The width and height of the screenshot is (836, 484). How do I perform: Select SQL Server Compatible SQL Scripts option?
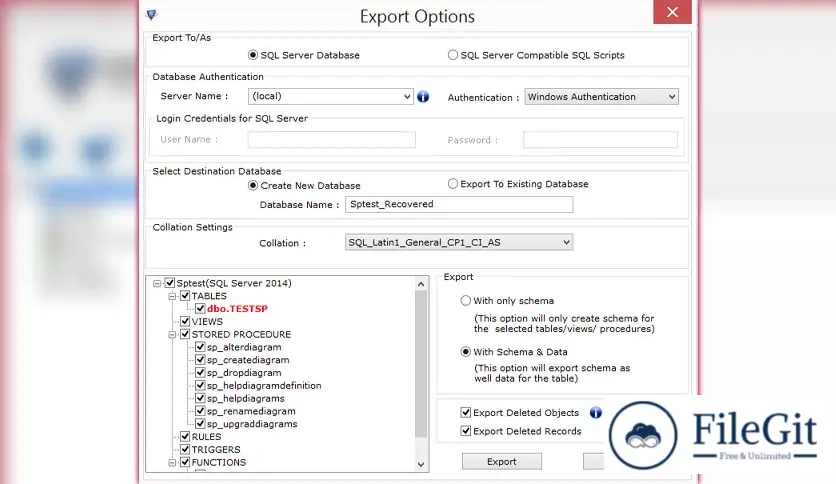point(453,55)
